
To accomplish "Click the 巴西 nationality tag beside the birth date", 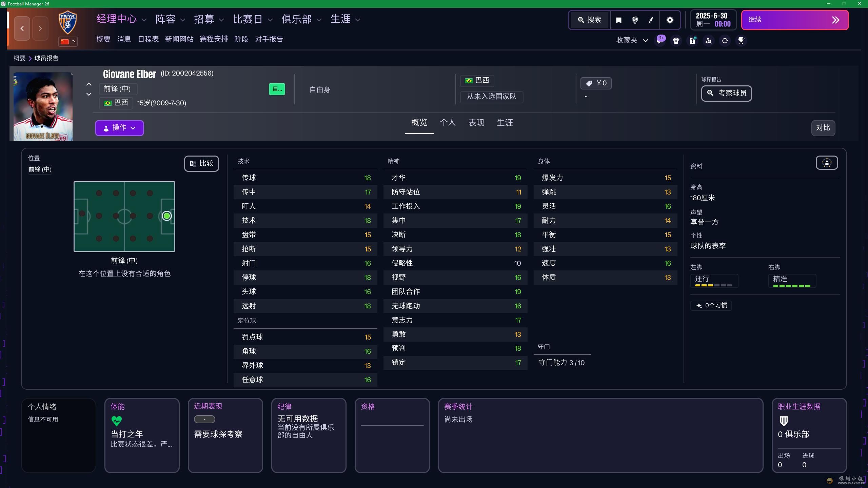I will (x=116, y=103).
